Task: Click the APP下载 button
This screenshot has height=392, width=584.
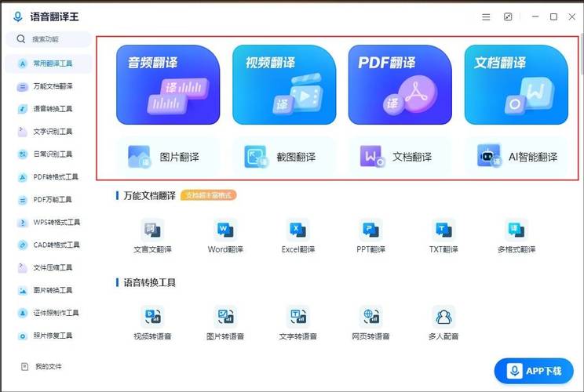Action: point(534,371)
